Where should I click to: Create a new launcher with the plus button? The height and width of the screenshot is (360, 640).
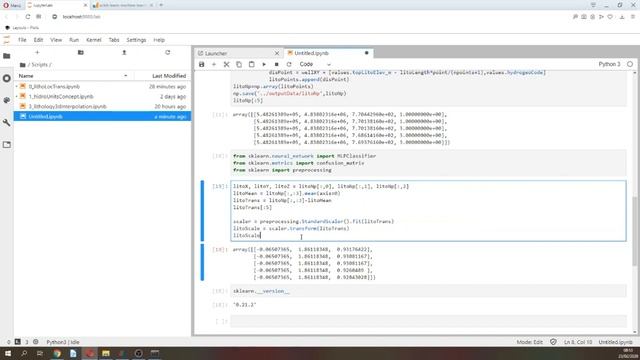tap(37, 53)
